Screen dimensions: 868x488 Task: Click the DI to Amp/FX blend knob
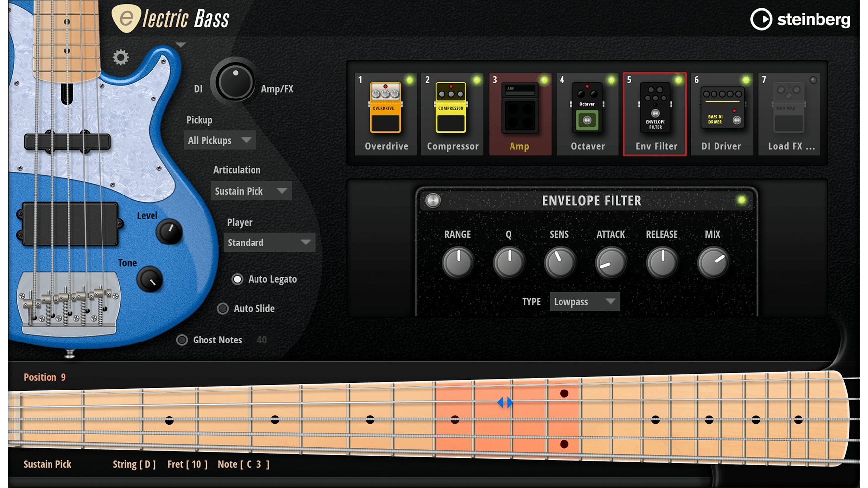[x=235, y=82]
